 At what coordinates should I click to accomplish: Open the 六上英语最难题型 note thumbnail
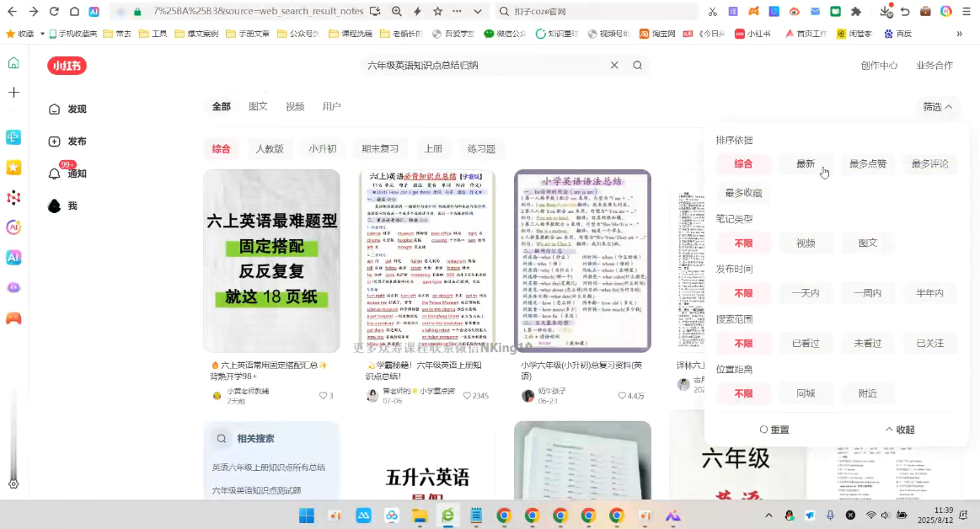pos(271,260)
